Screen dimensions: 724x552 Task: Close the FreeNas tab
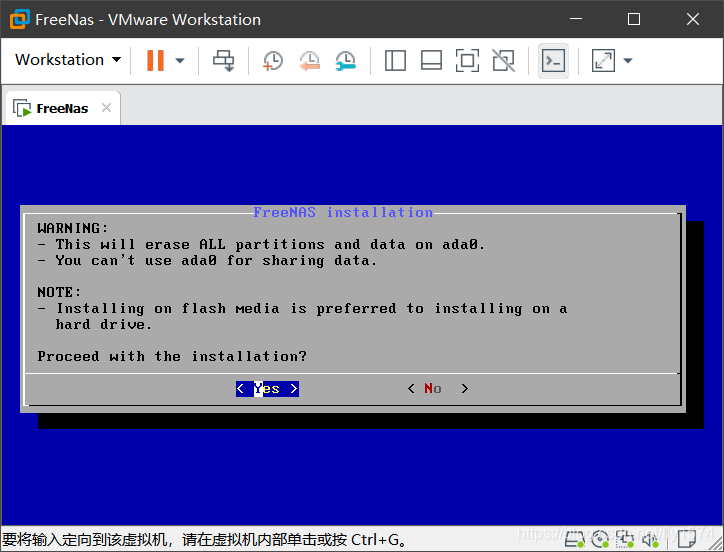click(106, 108)
